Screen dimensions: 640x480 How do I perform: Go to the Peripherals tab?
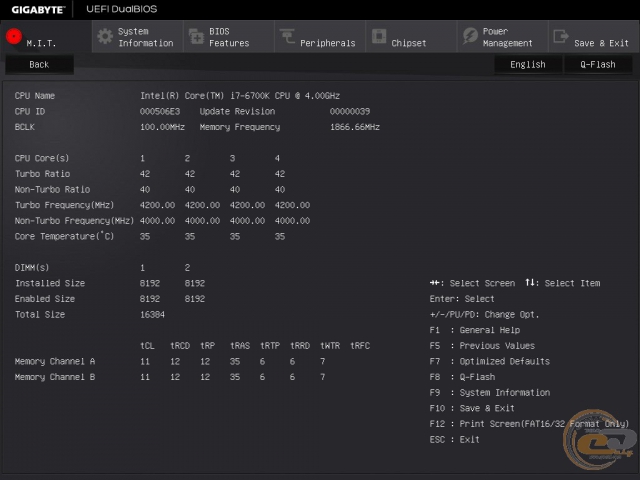click(320, 37)
